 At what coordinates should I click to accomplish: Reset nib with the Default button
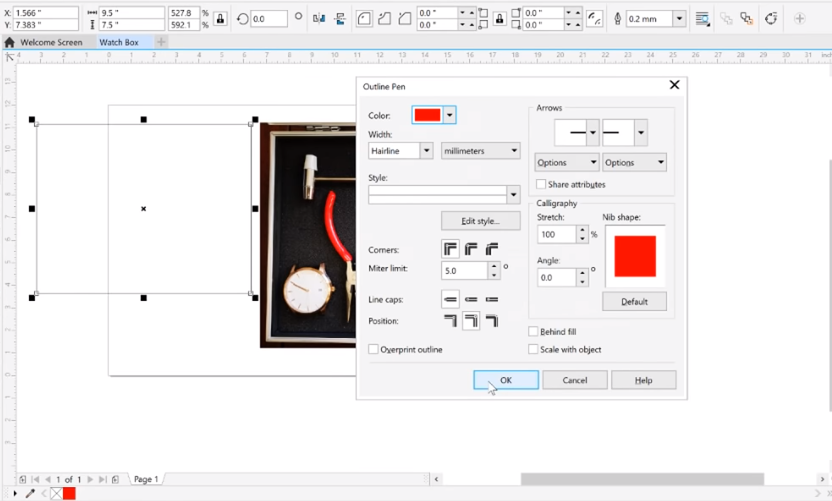634,301
